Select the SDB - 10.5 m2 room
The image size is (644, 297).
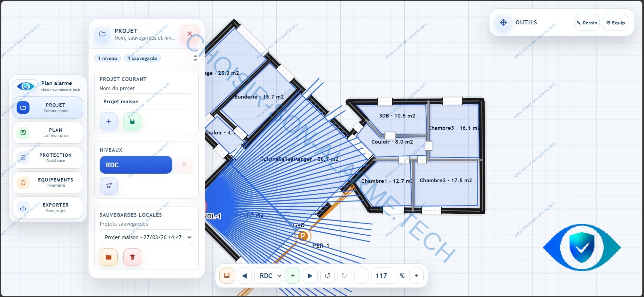click(397, 116)
